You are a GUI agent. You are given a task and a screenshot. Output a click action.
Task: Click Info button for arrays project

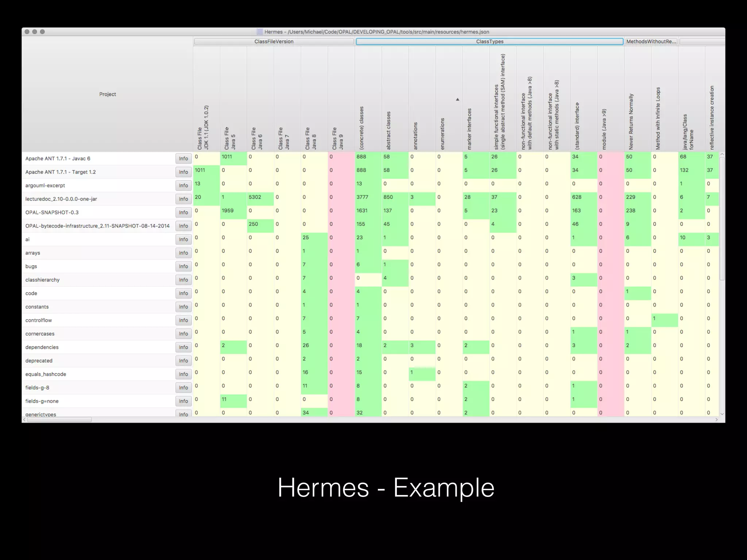pyautogui.click(x=183, y=253)
